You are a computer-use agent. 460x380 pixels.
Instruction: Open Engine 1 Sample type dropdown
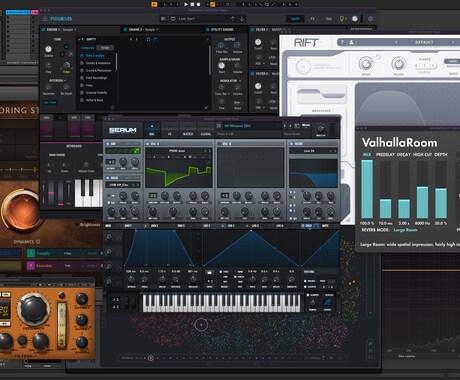(x=70, y=30)
